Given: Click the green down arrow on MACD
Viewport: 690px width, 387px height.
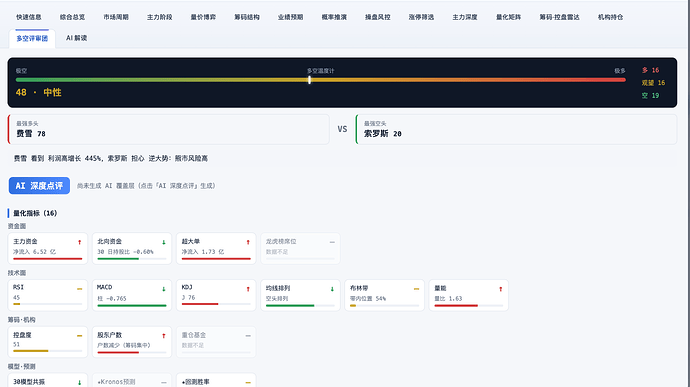Looking at the screenshot, I should 164,289.
